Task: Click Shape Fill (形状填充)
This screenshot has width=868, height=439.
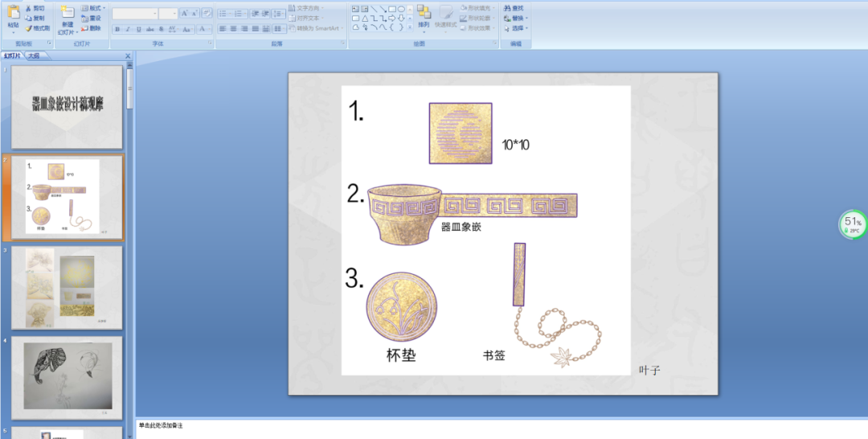Action: (x=477, y=8)
